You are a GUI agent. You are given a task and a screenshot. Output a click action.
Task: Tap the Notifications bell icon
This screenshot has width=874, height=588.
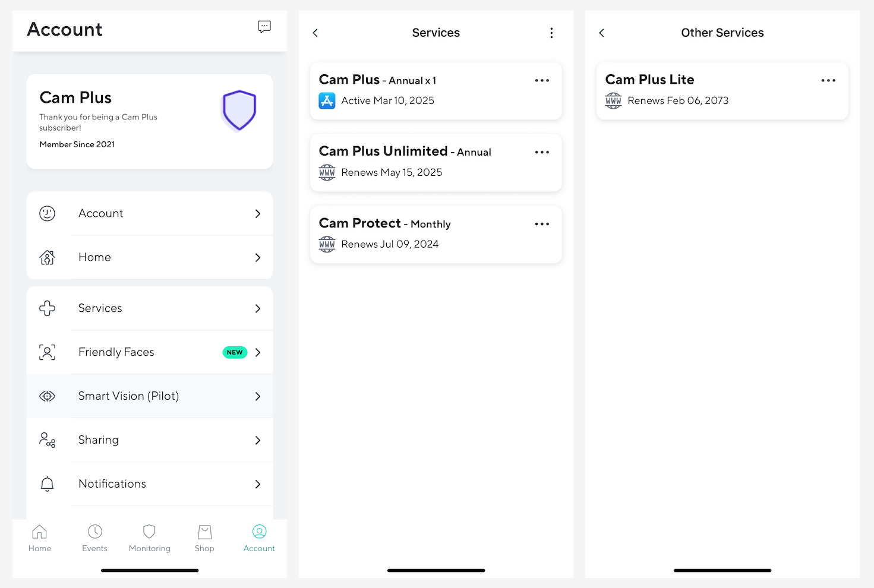point(48,484)
